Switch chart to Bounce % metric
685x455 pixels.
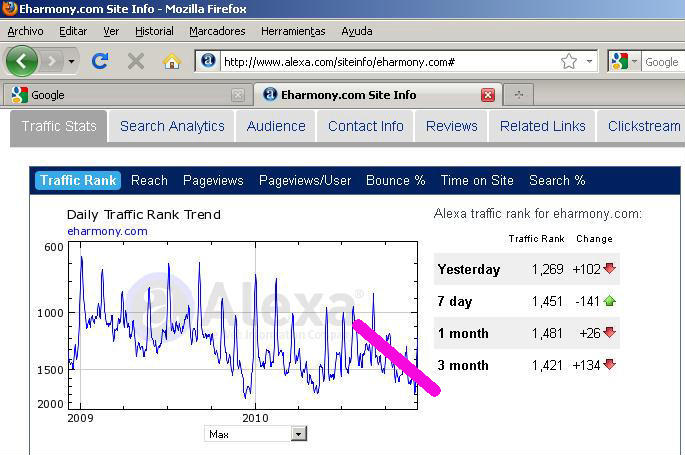[396, 180]
